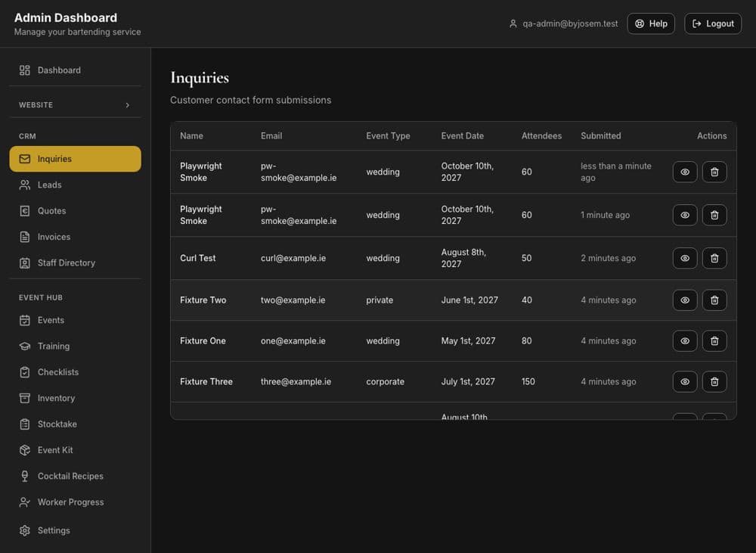
Task: Click the Email column header
Action: pyautogui.click(x=271, y=136)
